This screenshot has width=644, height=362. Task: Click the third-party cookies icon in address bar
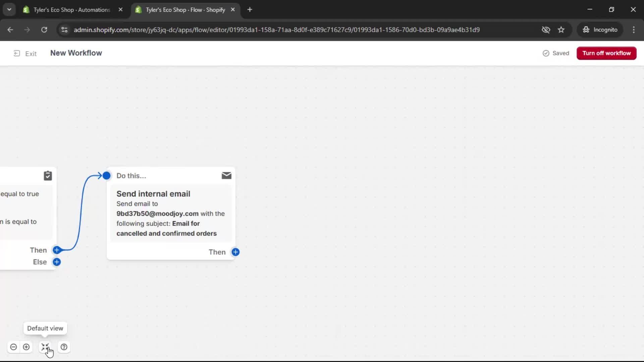coord(546,29)
